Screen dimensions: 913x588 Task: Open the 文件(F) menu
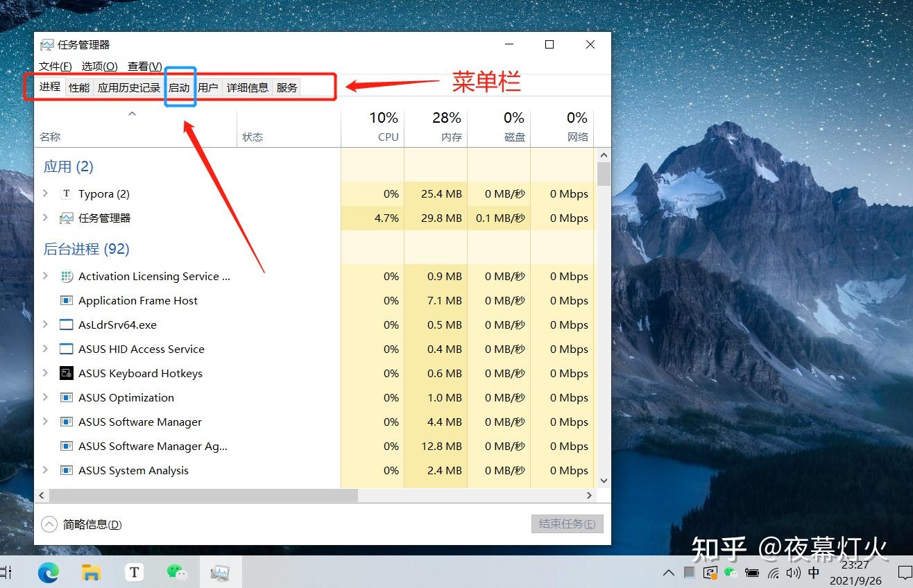click(x=56, y=67)
